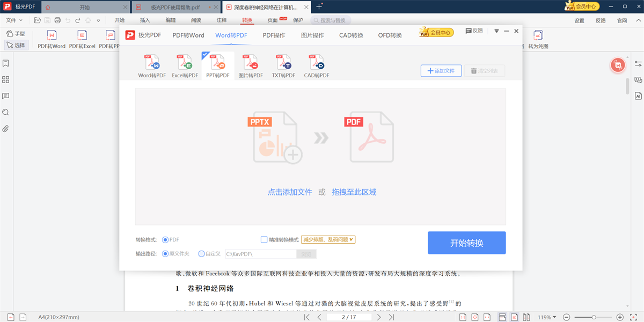644x322 pixels.
Task: Open the Bookmarks panel in left sidebar
Action: [6, 63]
